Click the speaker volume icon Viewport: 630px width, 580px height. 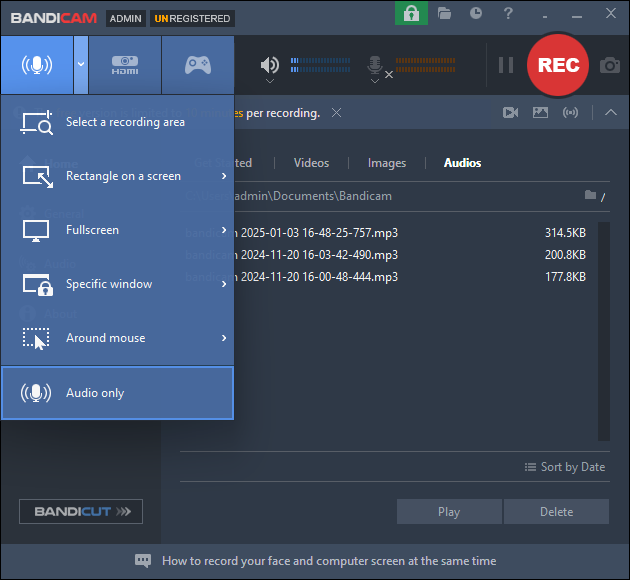click(x=270, y=65)
